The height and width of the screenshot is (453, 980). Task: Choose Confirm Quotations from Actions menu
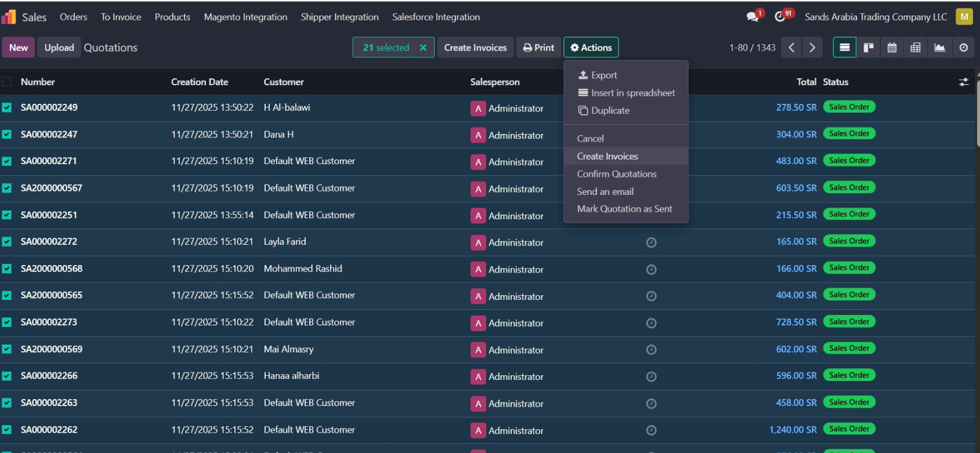(616, 174)
